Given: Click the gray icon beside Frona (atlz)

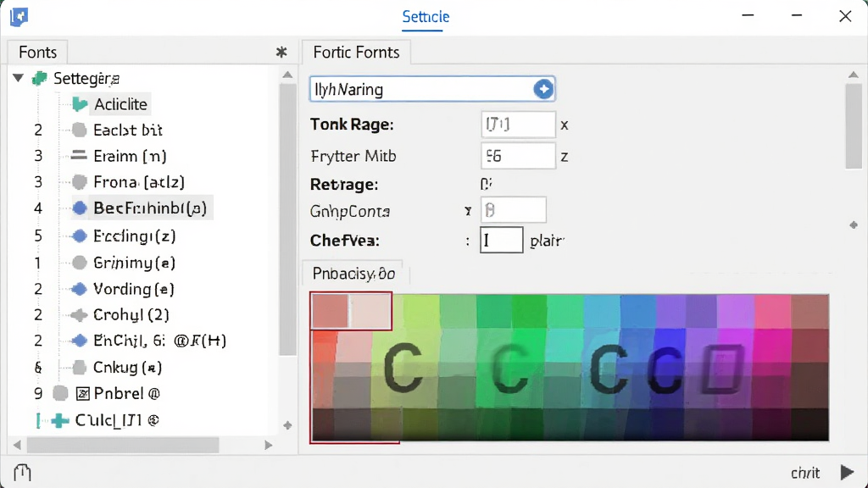Looking at the screenshot, I should tap(79, 182).
